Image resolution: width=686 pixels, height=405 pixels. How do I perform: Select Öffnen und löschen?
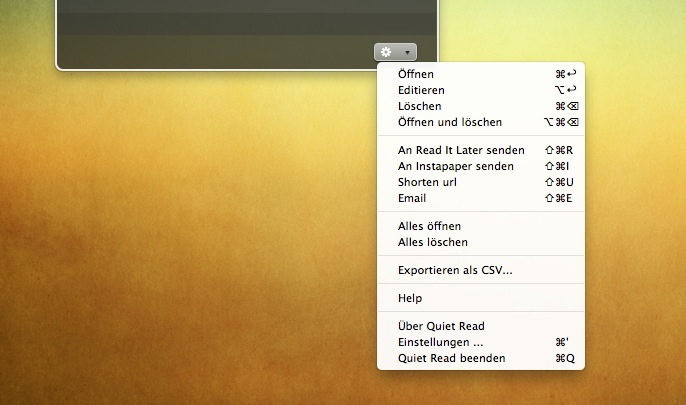[481, 122]
